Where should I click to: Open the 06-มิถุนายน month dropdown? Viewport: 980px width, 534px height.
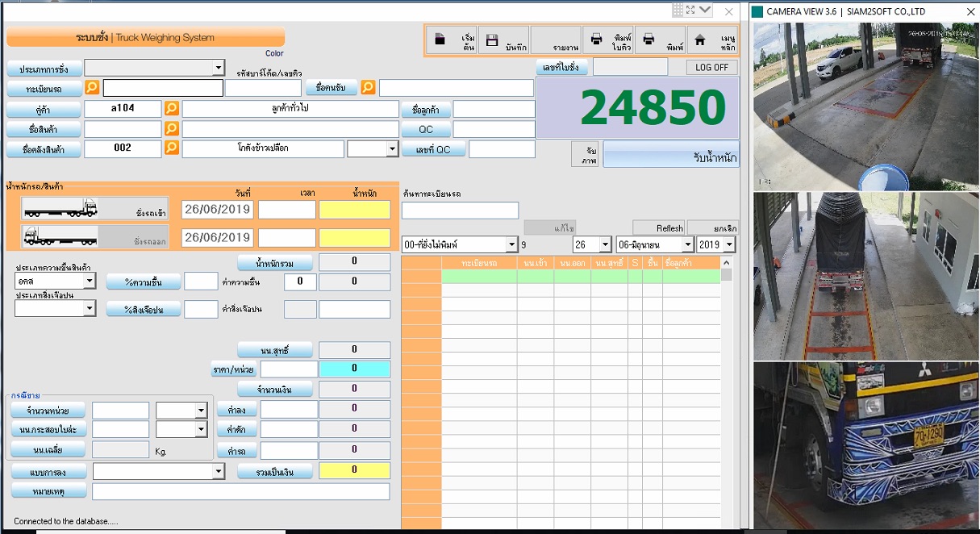687,244
